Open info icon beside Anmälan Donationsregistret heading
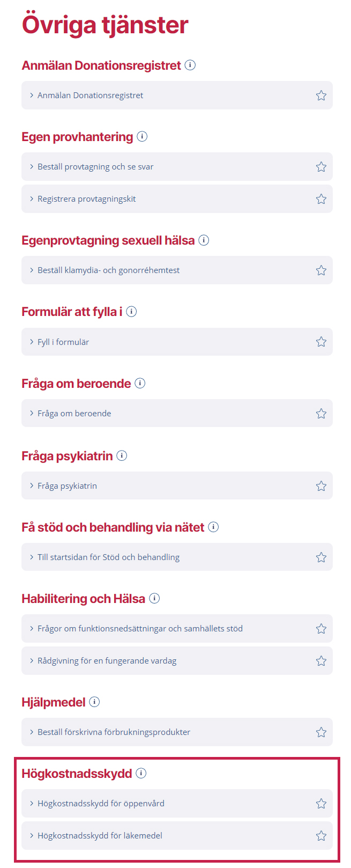The image size is (351, 868). tap(190, 65)
